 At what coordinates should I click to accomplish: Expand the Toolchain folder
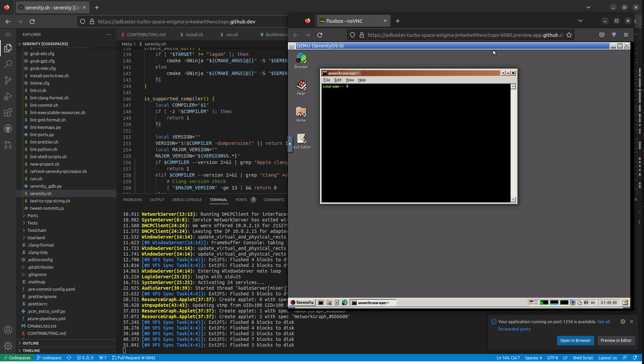coord(37,230)
